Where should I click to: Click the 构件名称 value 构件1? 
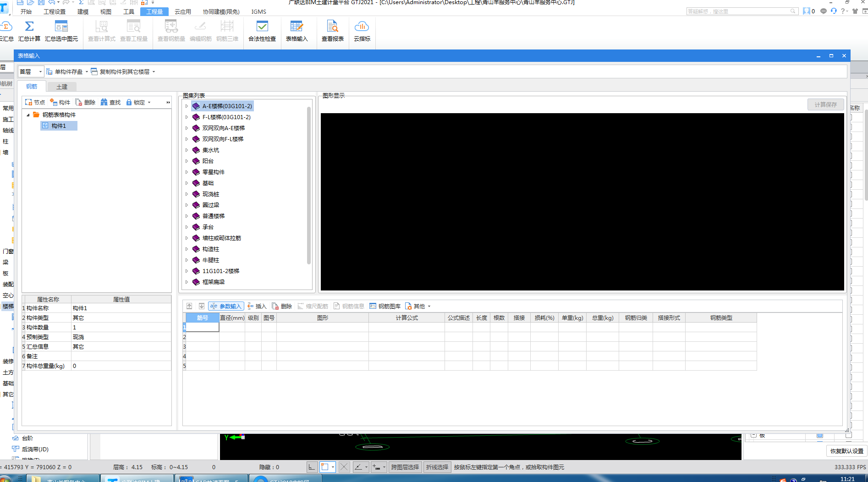point(121,308)
